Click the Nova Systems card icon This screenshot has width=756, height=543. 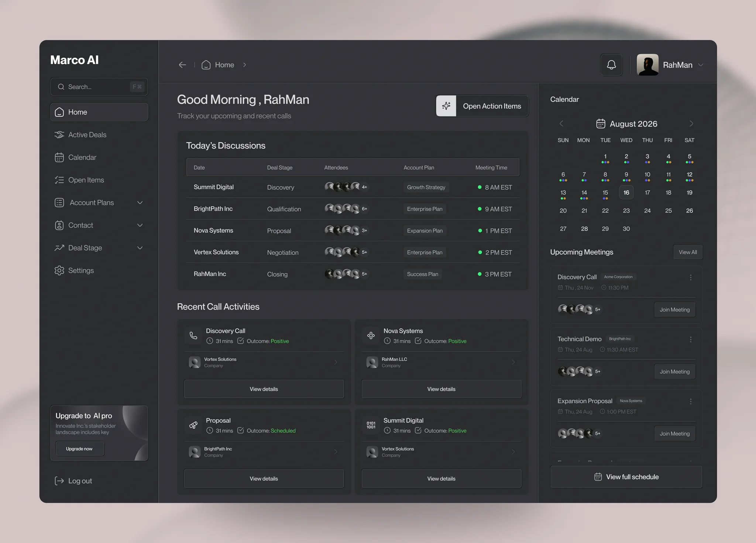pyautogui.click(x=371, y=335)
